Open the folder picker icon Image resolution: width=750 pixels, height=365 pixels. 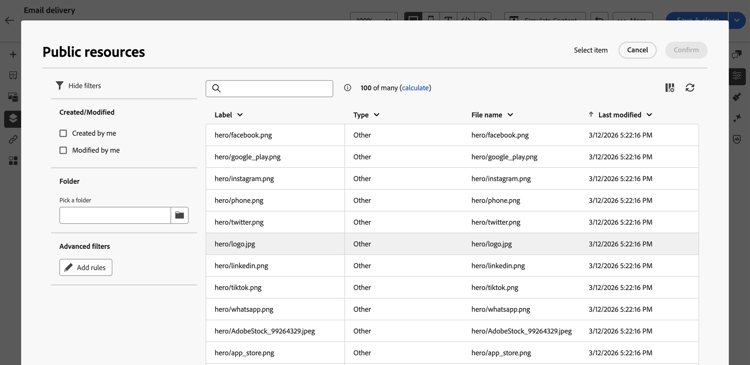179,215
